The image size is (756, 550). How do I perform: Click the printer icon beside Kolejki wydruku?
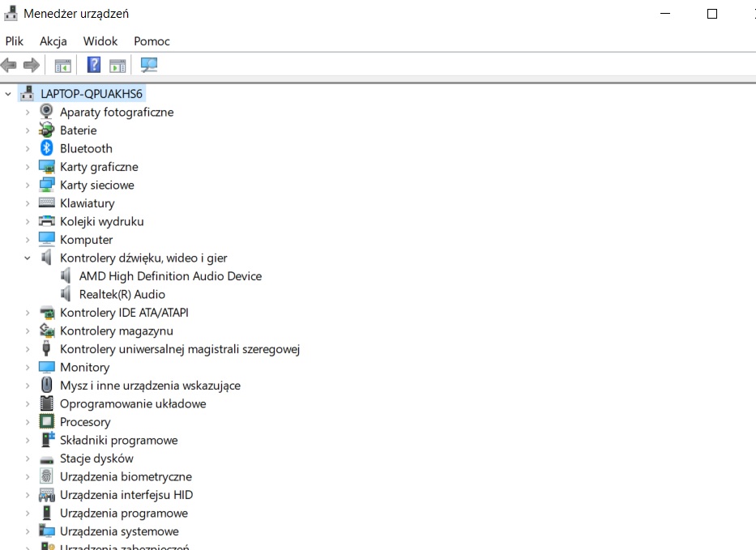(x=47, y=221)
